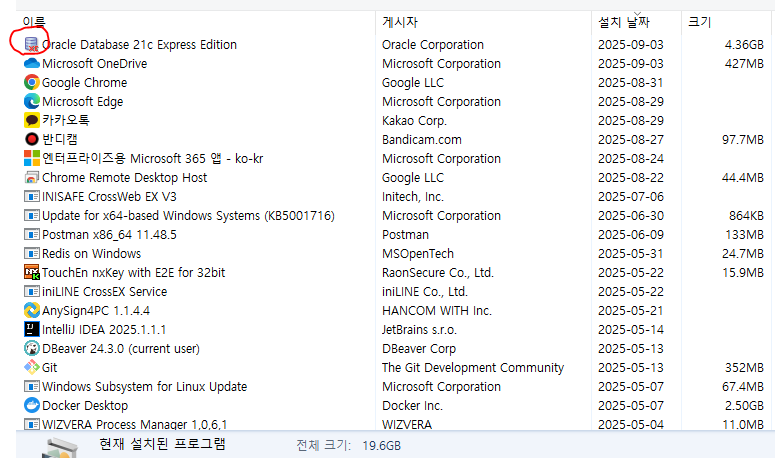This screenshot has width=775, height=458.
Task: Click the KB5001716 update row icon
Action: (32, 215)
